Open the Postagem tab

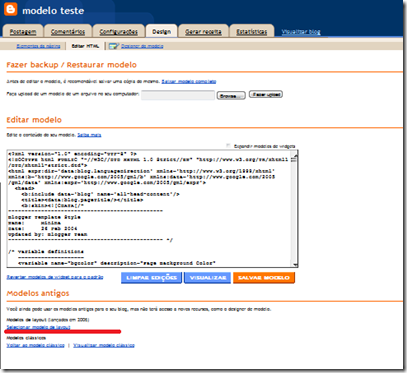click(23, 32)
